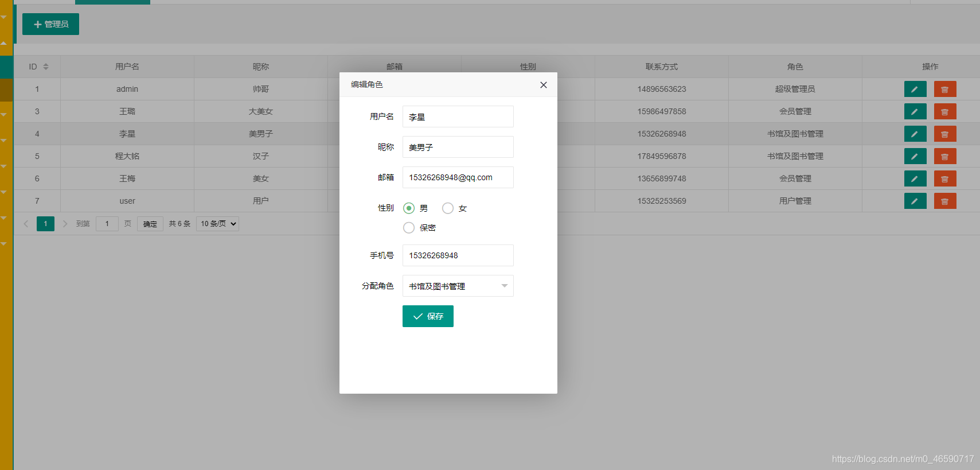This screenshot has width=980, height=470.
Task: Close the 编辑角色 dialog
Action: (544, 85)
